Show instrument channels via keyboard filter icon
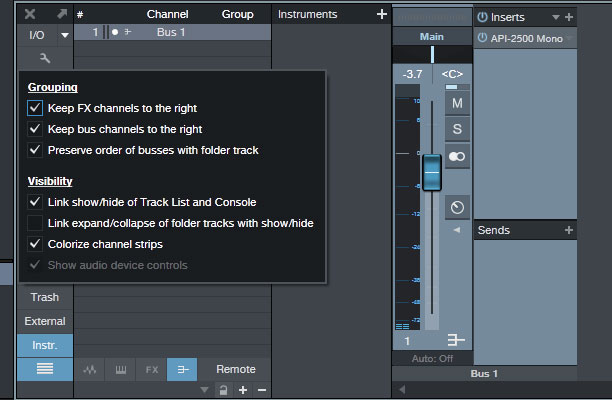This screenshot has width=612, height=400. 121,369
